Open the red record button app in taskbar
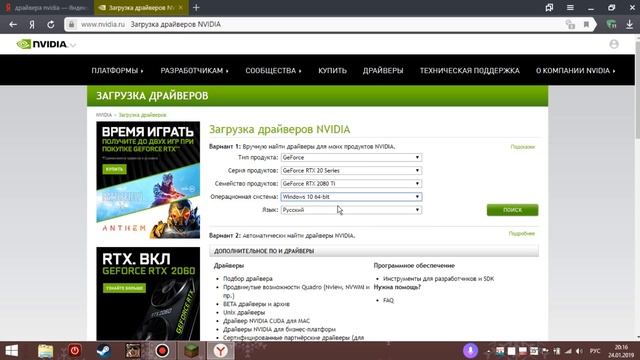 point(162,351)
